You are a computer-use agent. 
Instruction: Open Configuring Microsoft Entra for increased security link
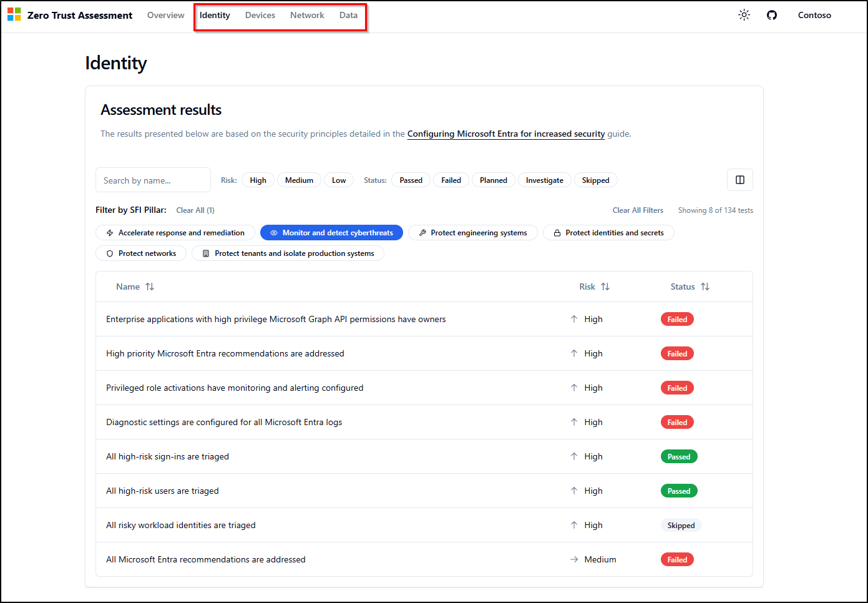click(x=506, y=134)
